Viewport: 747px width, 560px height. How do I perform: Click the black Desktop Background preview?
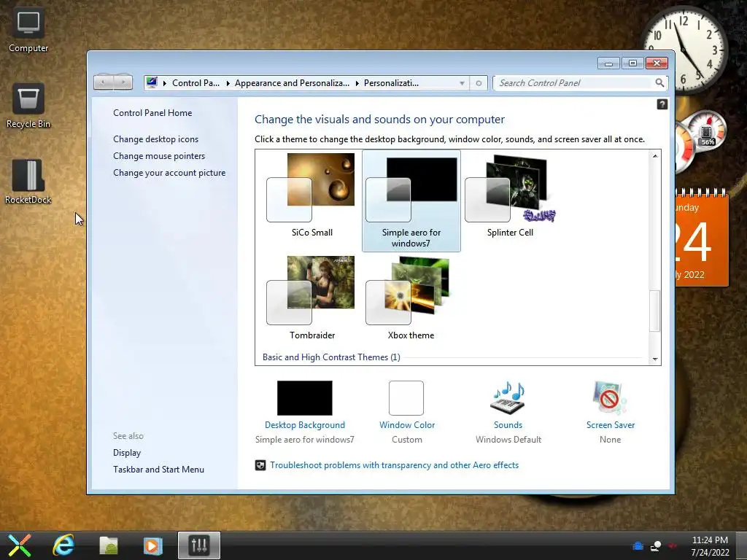[305, 398]
